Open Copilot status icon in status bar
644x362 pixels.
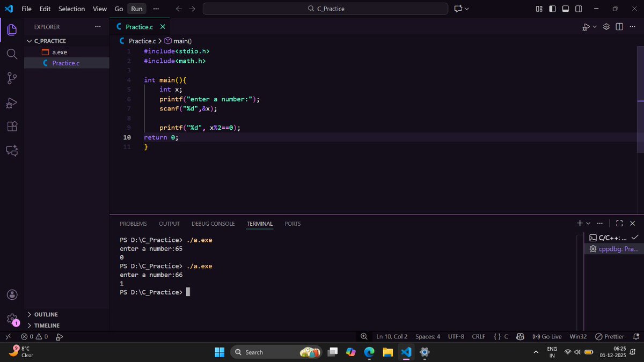520,337
